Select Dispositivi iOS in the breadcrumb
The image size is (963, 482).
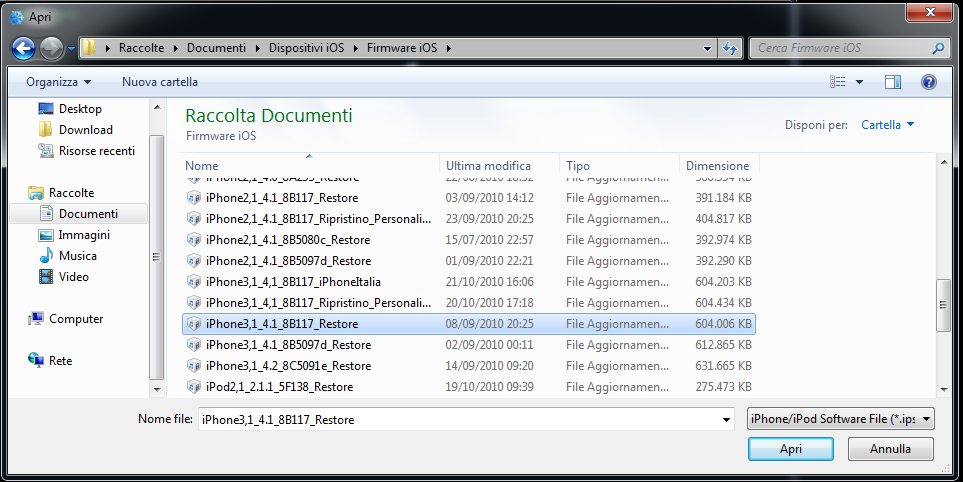pos(306,48)
